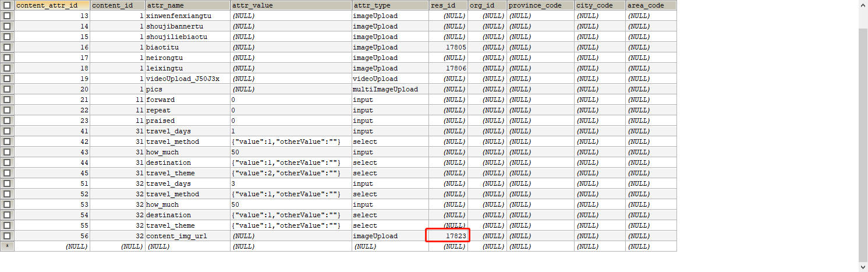
Task: Tick the checkbox for the forward row
Action: click(7, 100)
